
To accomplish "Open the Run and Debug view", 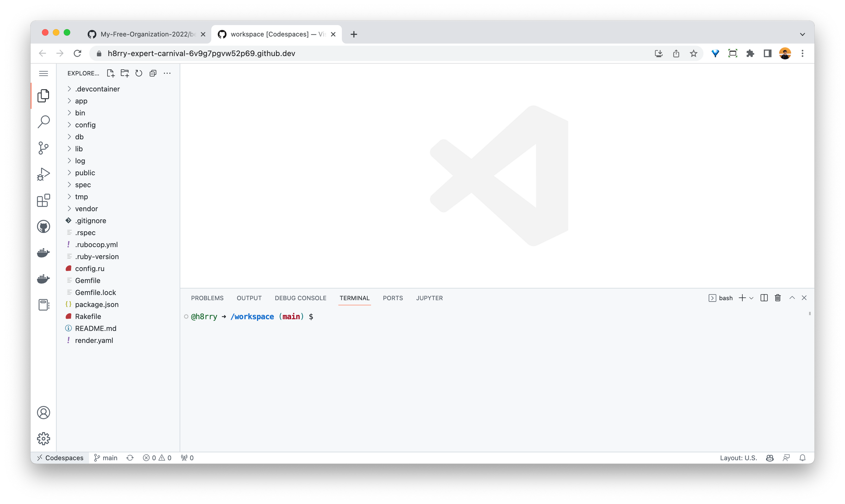I will (x=44, y=173).
